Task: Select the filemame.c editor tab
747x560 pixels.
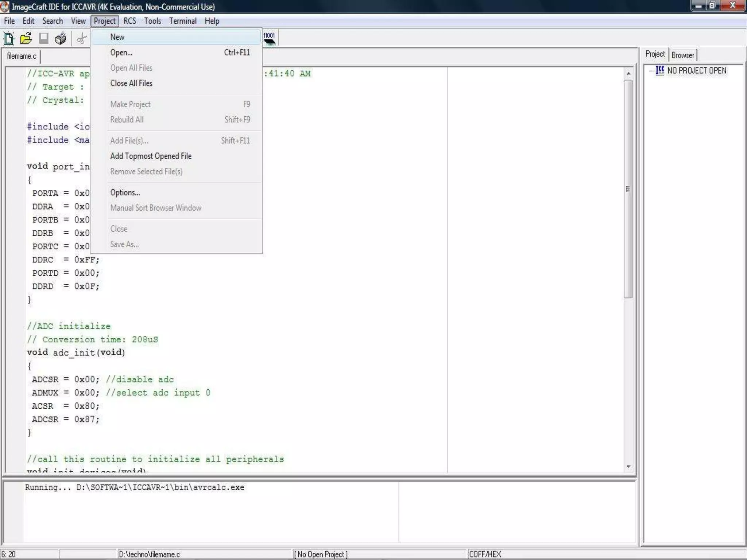Action: click(x=22, y=56)
